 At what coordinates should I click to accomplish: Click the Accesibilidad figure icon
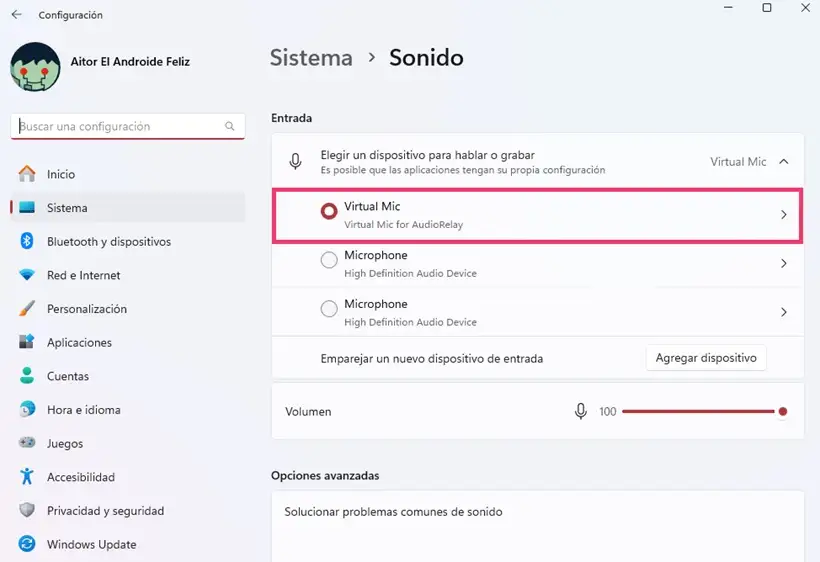(27, 476)
